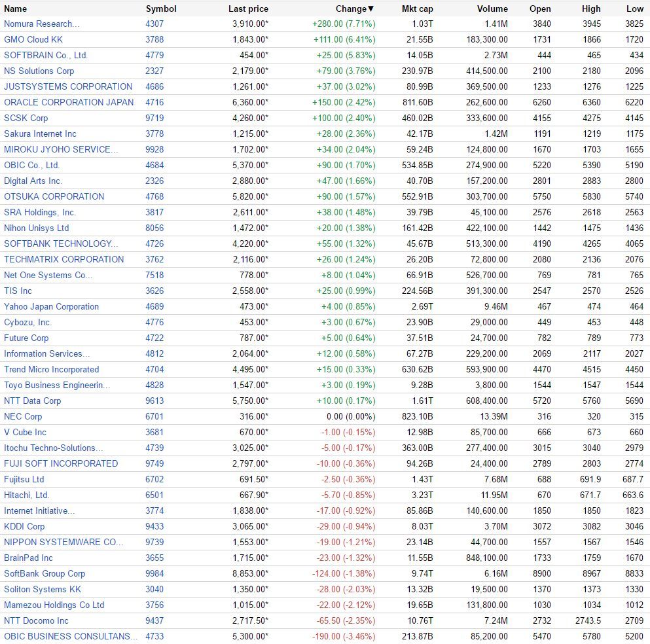This screenshot has height=644, width=650.
Task: Open Toyo Business Engineerin link
Action: tap(57, 386)
